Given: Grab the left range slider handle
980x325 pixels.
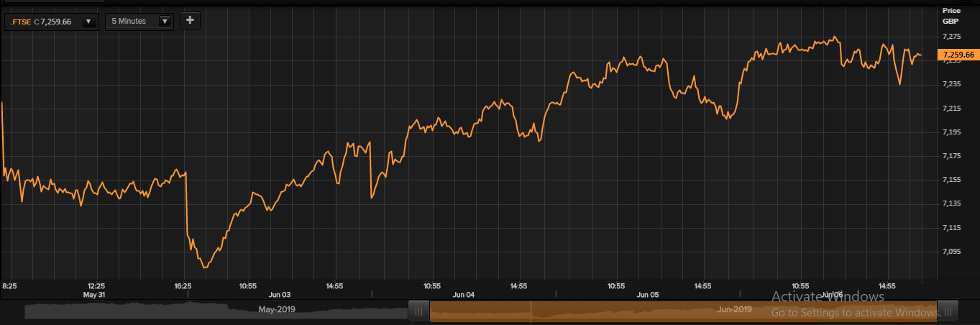Looking at the screenshot, I should tap(419, 311).
